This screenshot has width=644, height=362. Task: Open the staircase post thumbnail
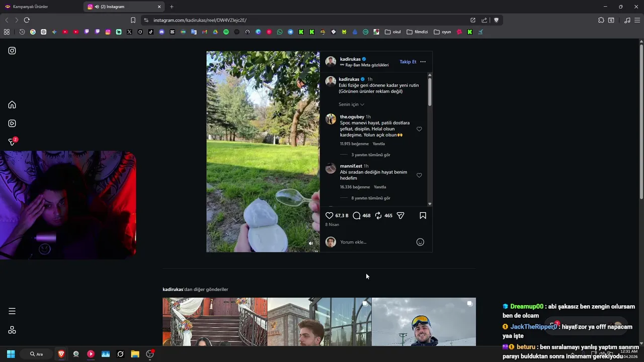point(215,322)
